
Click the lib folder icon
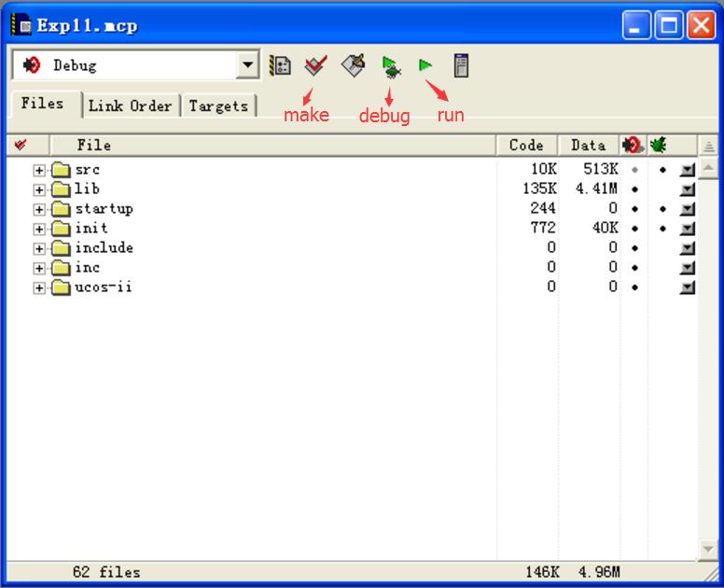[x=61, y=189]
